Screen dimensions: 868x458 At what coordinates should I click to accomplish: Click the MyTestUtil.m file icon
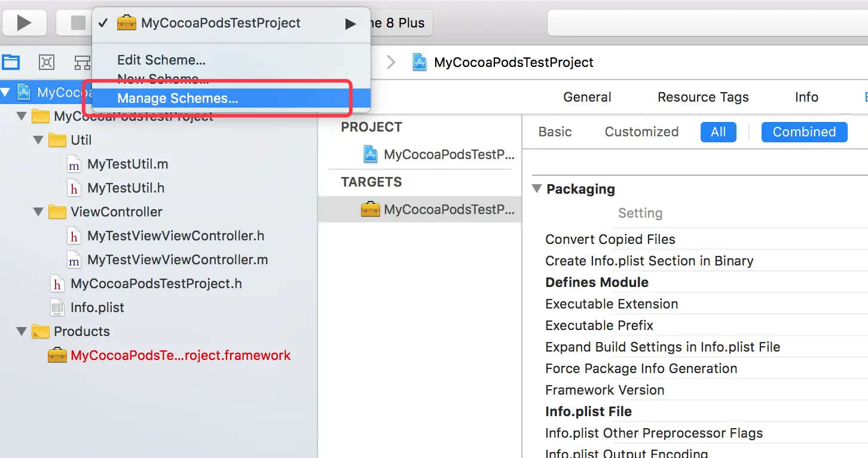tap(74, 164)
